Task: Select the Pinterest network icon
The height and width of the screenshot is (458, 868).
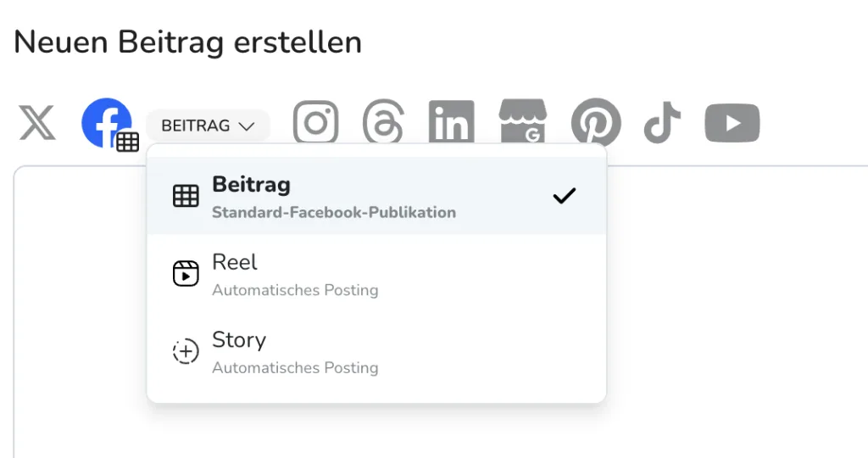Action: click(596, 122)
